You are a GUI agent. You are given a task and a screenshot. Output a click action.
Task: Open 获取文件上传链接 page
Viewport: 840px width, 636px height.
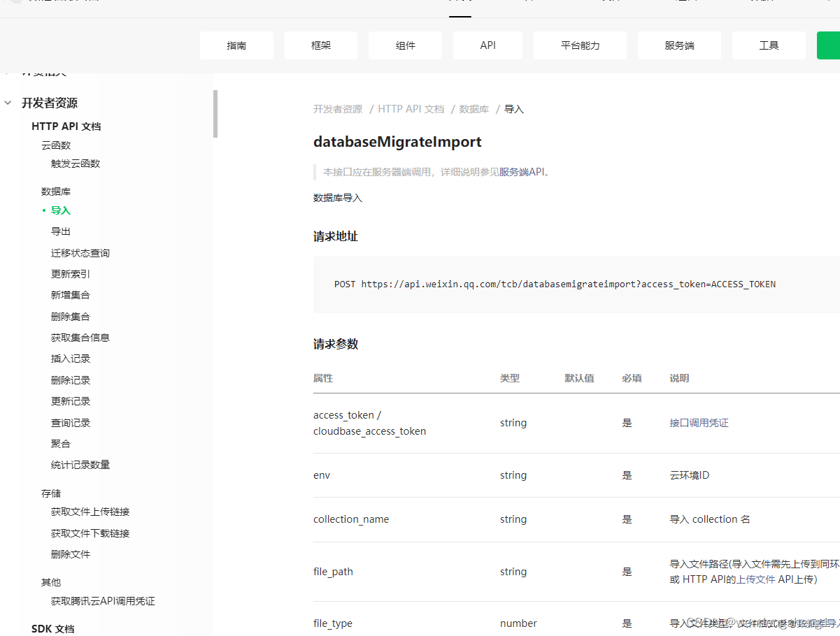90,512
